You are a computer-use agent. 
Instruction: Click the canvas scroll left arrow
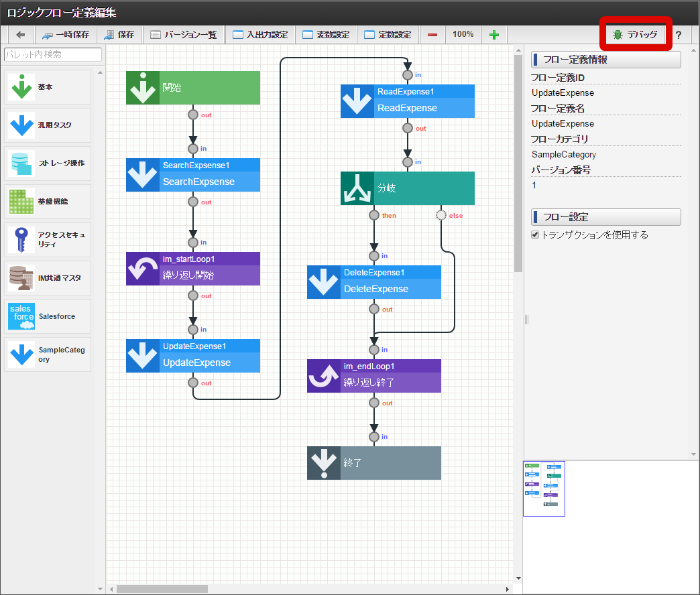coord(111,589)
